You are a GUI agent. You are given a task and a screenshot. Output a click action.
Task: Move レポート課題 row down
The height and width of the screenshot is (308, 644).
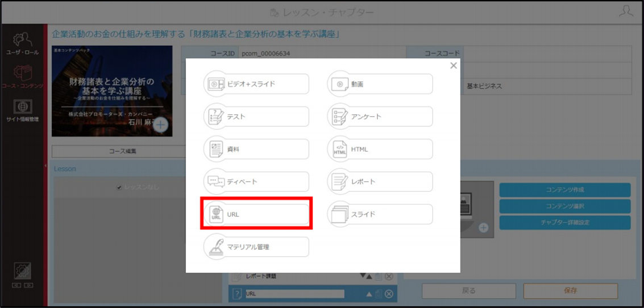pos(363,276)
